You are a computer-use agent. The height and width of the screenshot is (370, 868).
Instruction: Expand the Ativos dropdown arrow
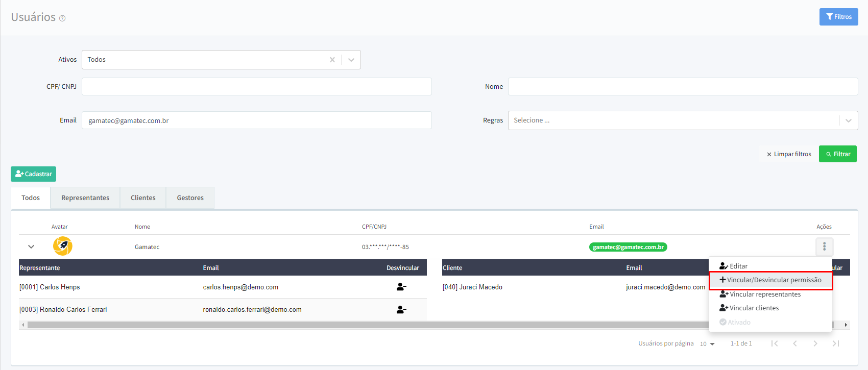351,60
